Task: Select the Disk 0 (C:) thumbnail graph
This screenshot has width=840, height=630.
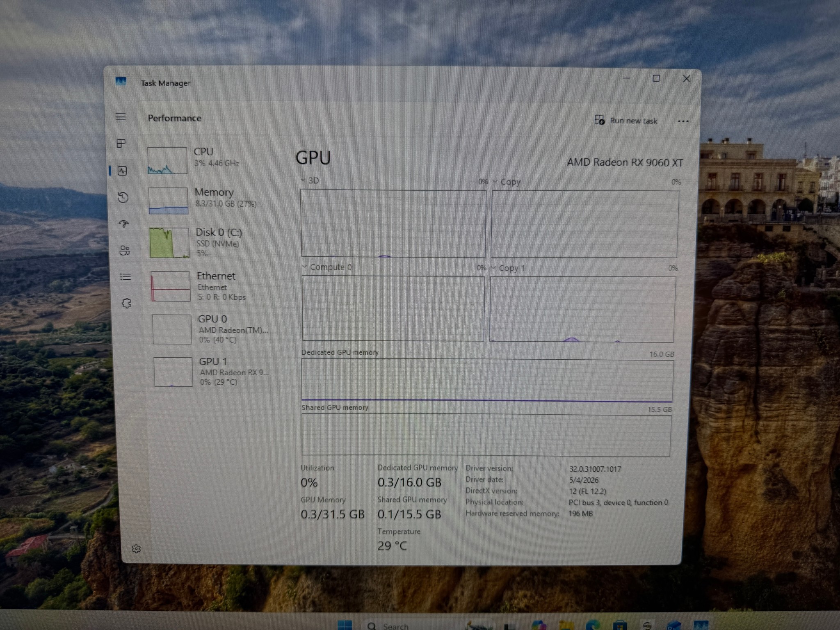Action: pos(169,243)
